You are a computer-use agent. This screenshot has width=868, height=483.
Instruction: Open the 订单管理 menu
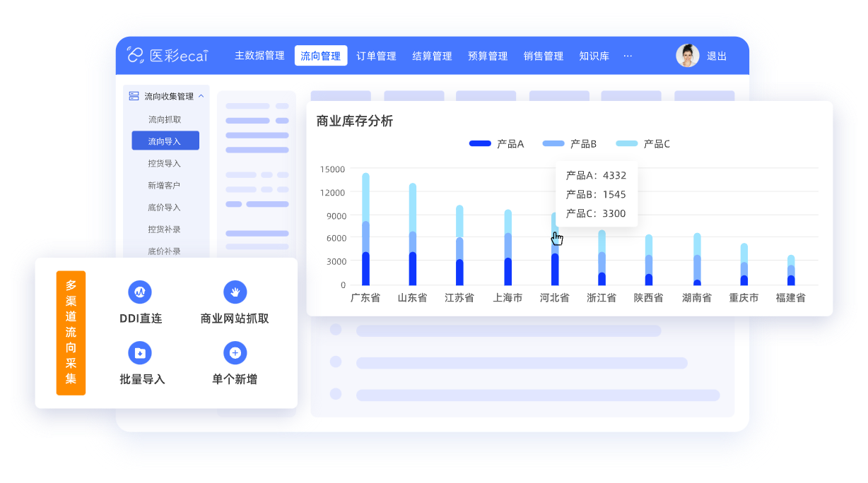(x=376, y=56)
